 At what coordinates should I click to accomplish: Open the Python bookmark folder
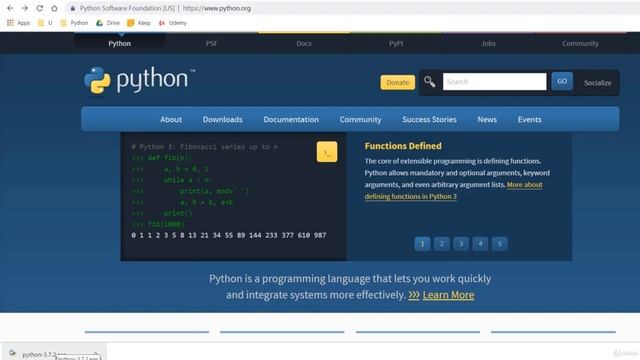pyautogui.click(x=74, y=23)
